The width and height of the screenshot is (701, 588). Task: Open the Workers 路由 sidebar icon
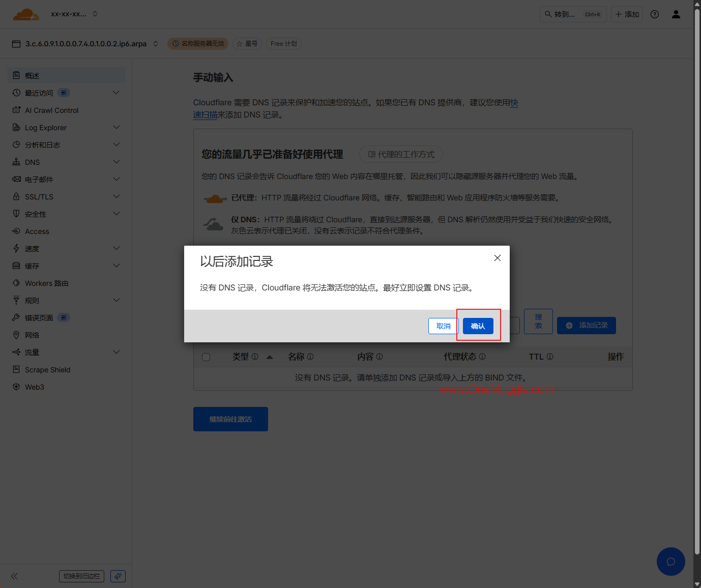pos(16,283)
